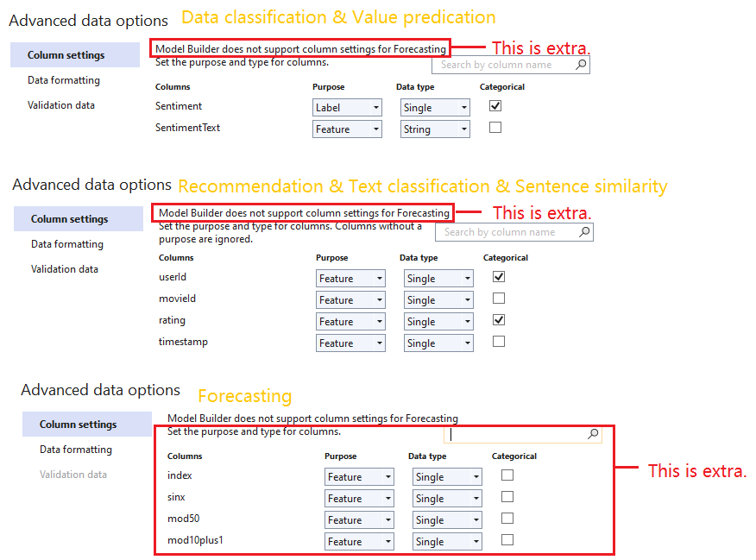Image resolution: width=756 pixels, height=560 pixels.
Task: Click the magnifier icon in the Forecasting search box
Action: [x=594, y=435]
